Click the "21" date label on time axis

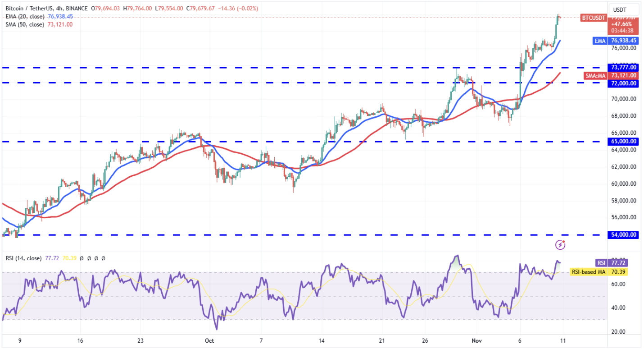(382, 341)
